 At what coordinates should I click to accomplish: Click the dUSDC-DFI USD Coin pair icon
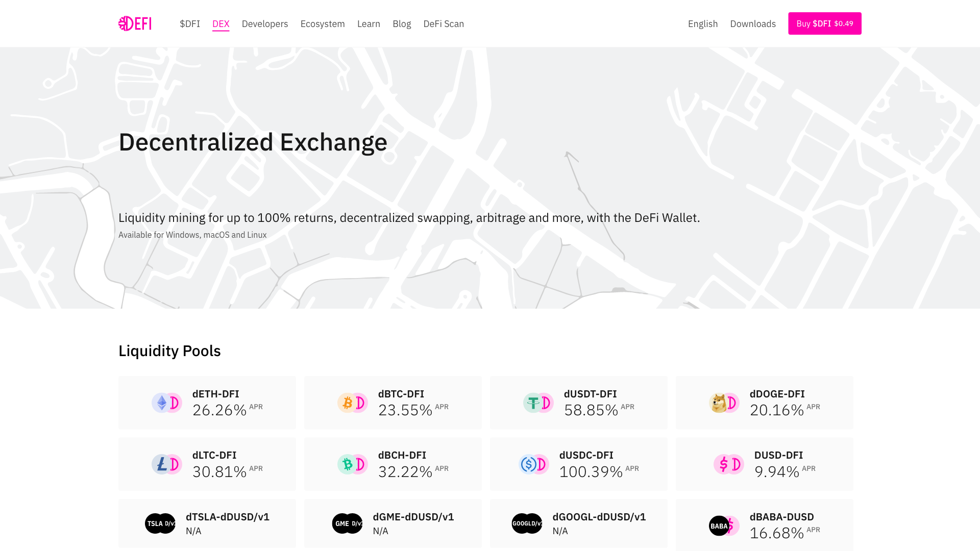coord(534,464)
